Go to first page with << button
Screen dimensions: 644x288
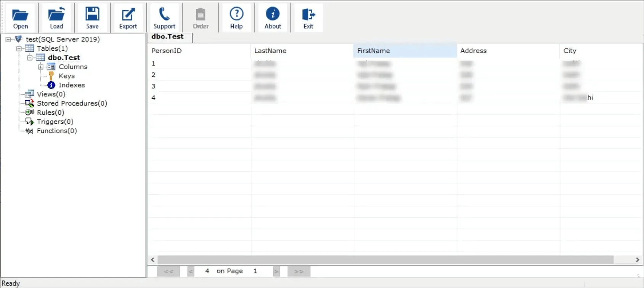(x=169, y=271)
